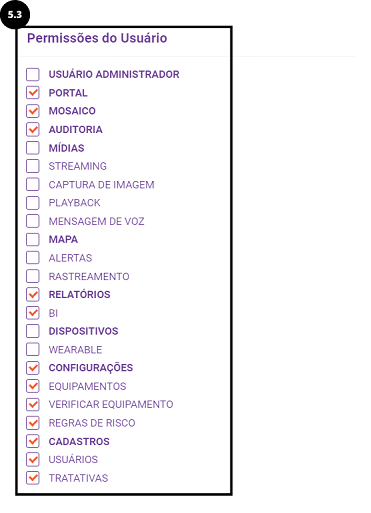Uncheck the AUDITORIA checkbox

[33, 129]
